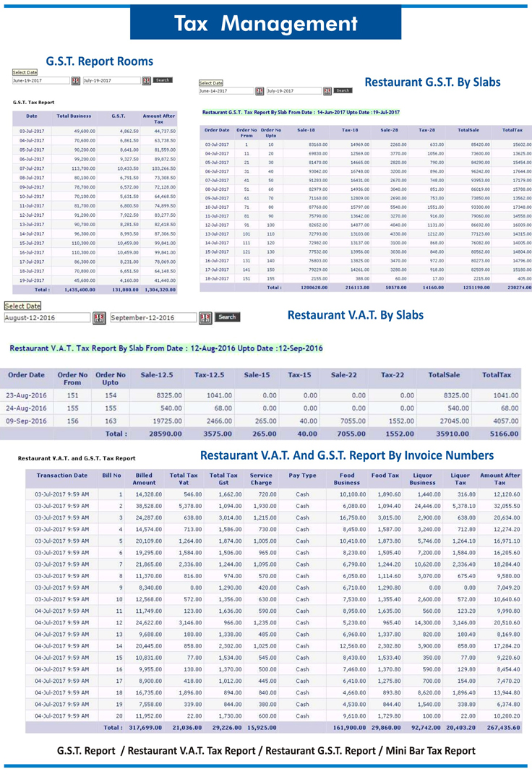Click July-19-2017 field in Restaurant G.S.T. By Slabs

[294, 91]
